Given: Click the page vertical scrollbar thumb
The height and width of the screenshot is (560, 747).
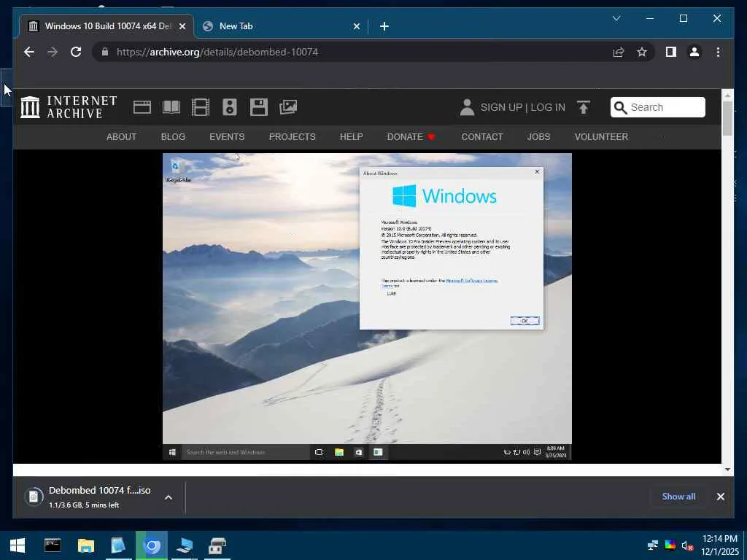Looking at the screenshot, I should coord(727,118).
